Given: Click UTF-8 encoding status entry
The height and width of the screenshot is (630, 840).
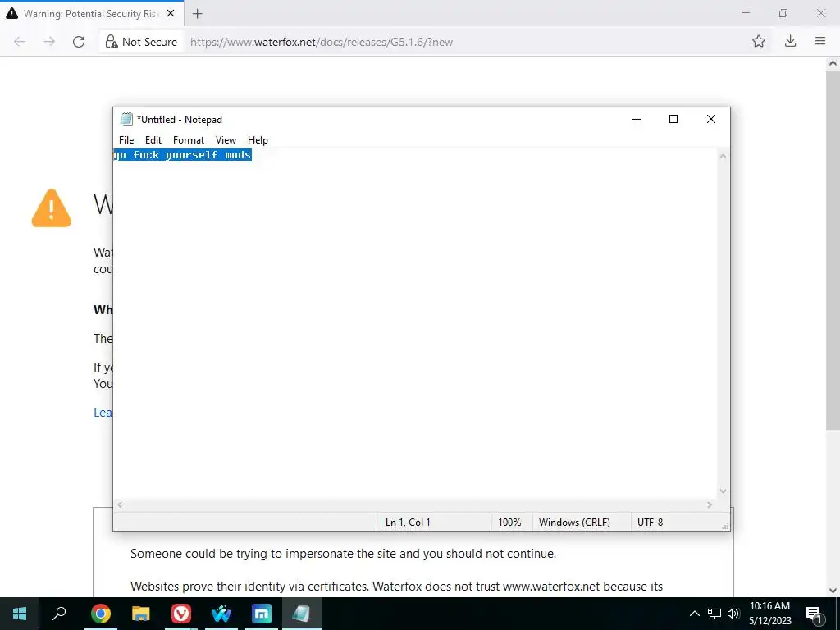Looking at the screenshot, I should [x=650, y=522].
